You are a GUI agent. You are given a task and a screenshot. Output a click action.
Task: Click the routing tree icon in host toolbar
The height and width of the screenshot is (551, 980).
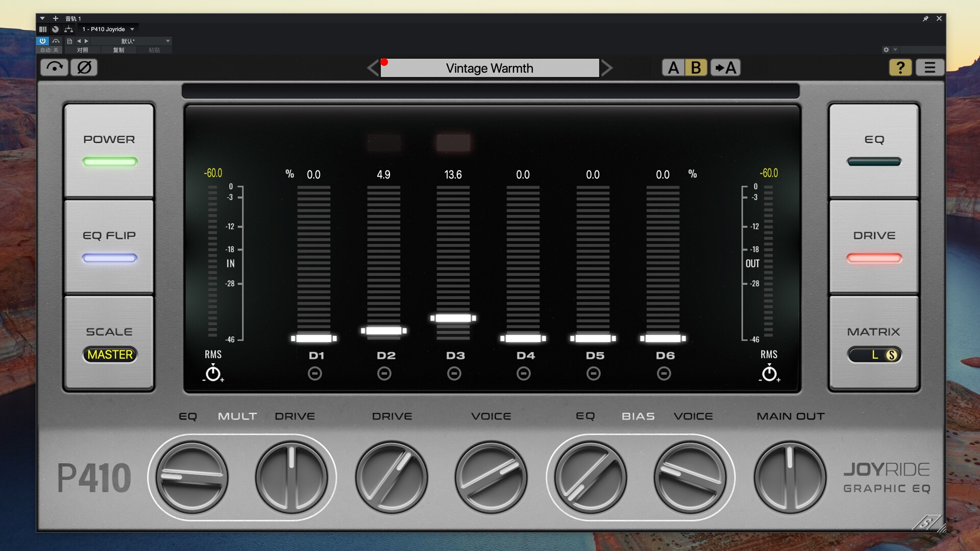(68, 29)
